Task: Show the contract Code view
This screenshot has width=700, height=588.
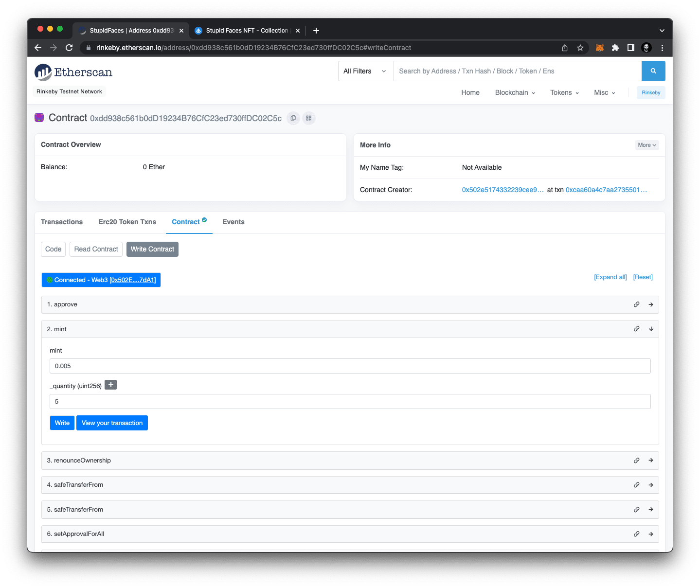Action: pyautogui.click(x=54, y=249)
